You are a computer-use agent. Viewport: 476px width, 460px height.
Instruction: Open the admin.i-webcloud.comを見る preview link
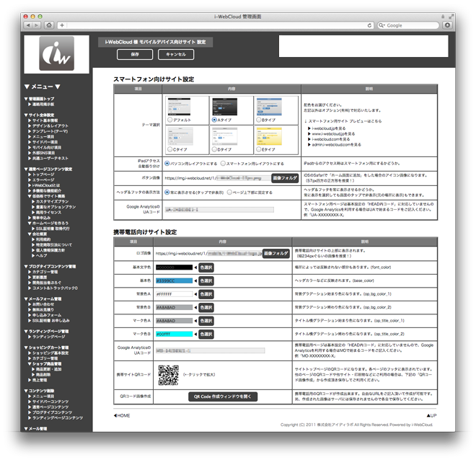[x=336, y=145]
